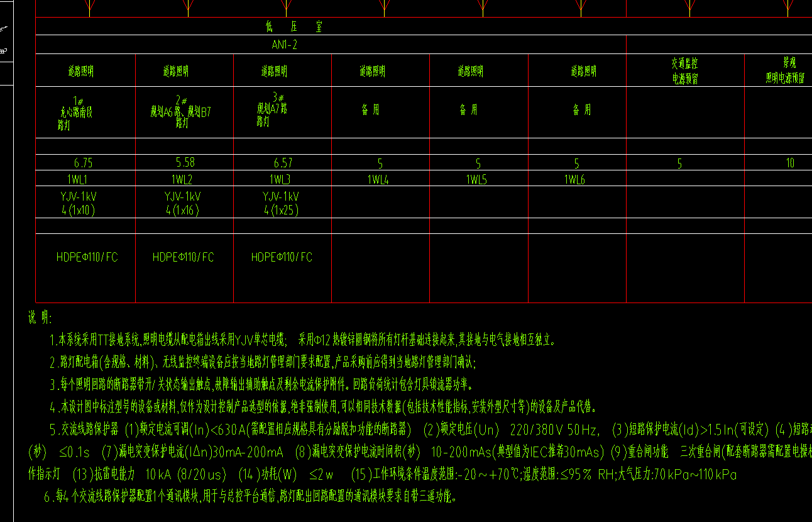Select cable spec YJV-1kV 4(1x16)

[x=183, y=203]
